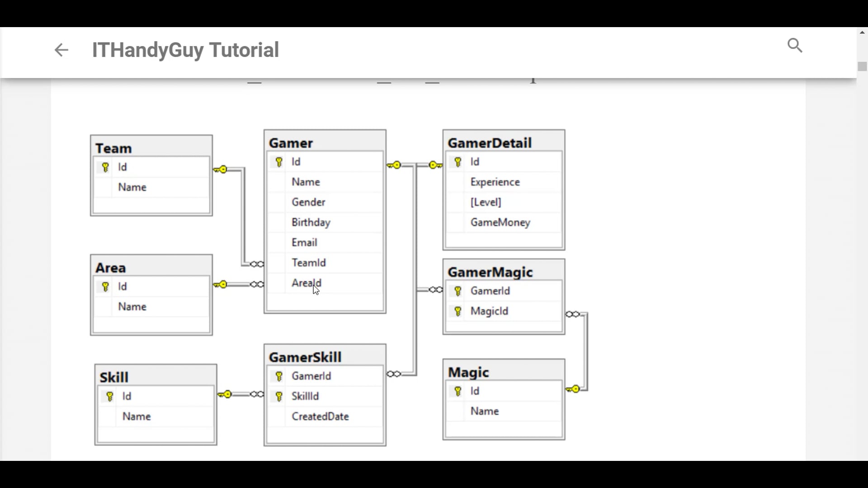Click the vertical scrollbar thumb
Image resolution: width=868 pixels, height=488 pixels.
click(x=862, y=66)
